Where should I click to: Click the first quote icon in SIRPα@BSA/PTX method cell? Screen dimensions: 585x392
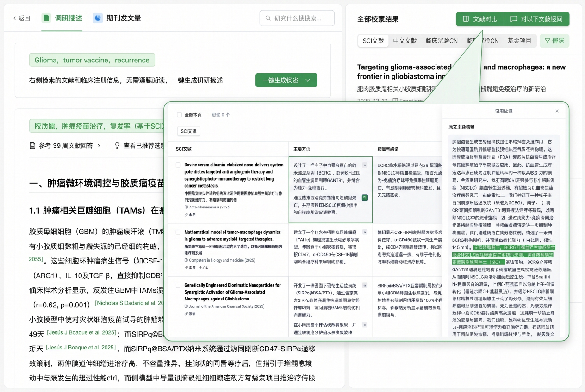click(365, 285)
